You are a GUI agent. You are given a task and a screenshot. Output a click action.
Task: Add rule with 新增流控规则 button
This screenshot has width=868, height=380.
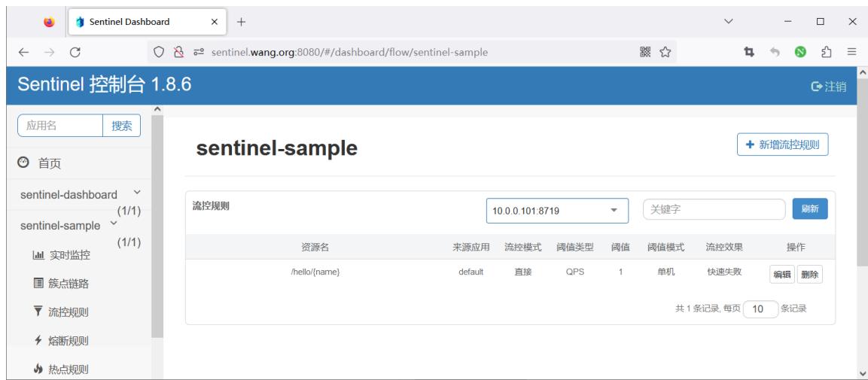tap(783, 144)
